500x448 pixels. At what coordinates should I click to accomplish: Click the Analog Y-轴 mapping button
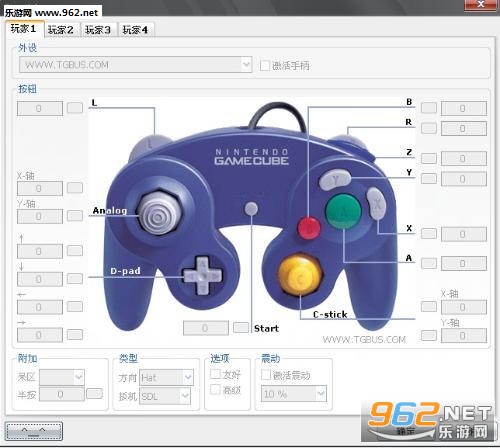pos(75,216)
